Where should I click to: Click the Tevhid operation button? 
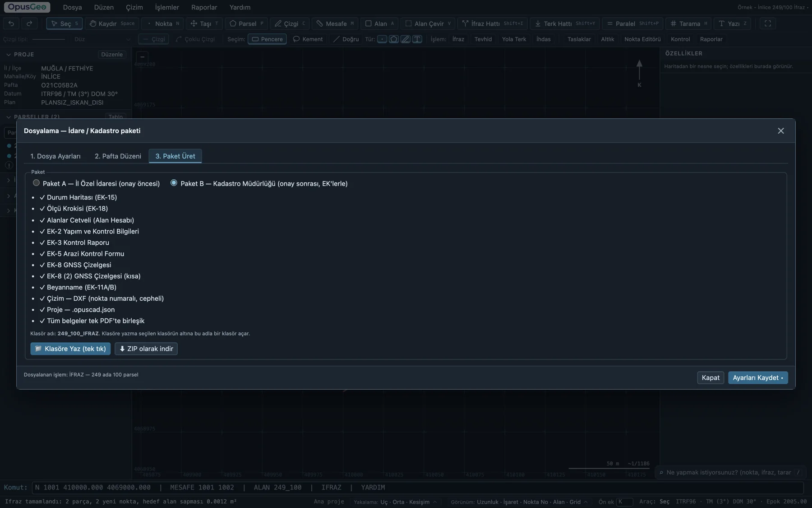[x=483, y=39]
